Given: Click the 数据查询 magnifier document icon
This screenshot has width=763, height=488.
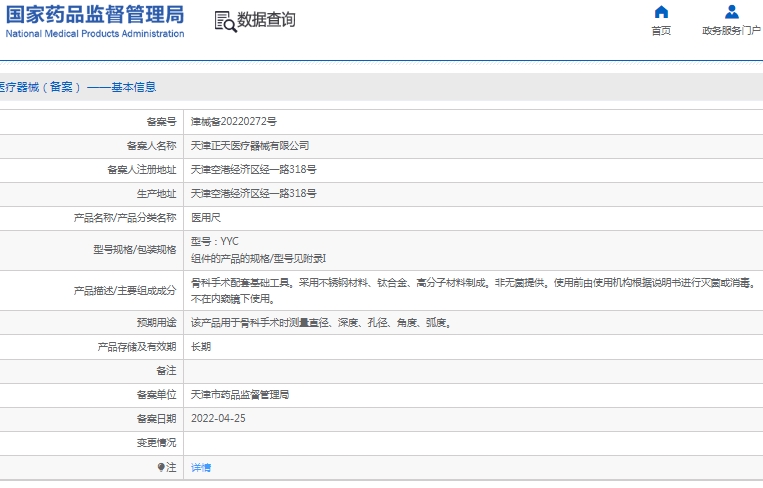Looking at the screenshot, I should coord(225,22).
